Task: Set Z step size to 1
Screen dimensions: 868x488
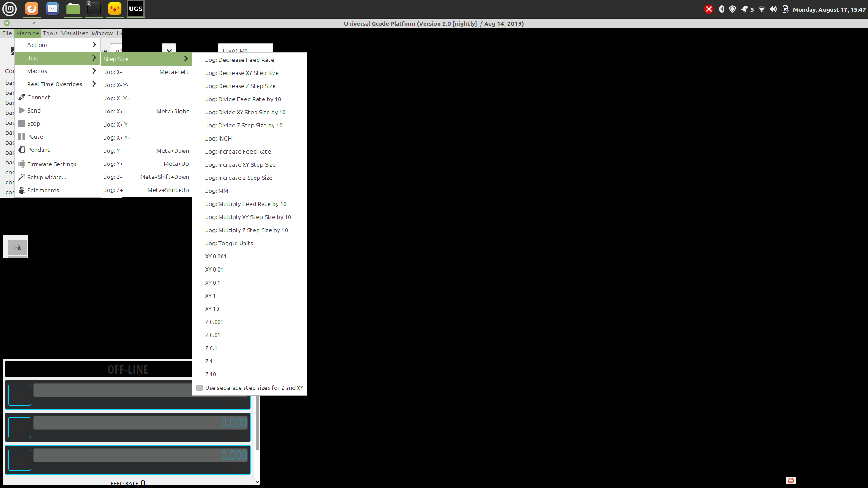Action: pos(249,361)
